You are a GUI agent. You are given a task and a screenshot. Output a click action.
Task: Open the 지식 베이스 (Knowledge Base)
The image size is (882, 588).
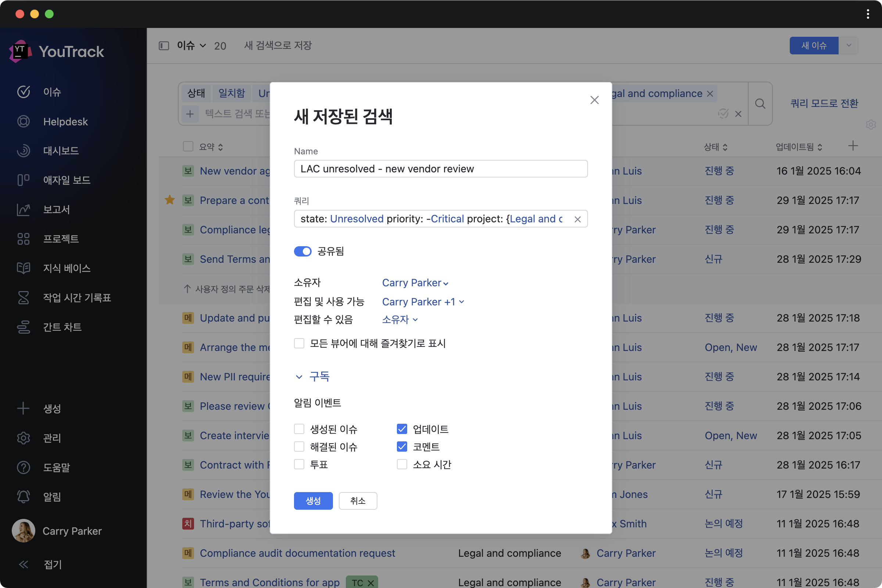coord(67,268)
